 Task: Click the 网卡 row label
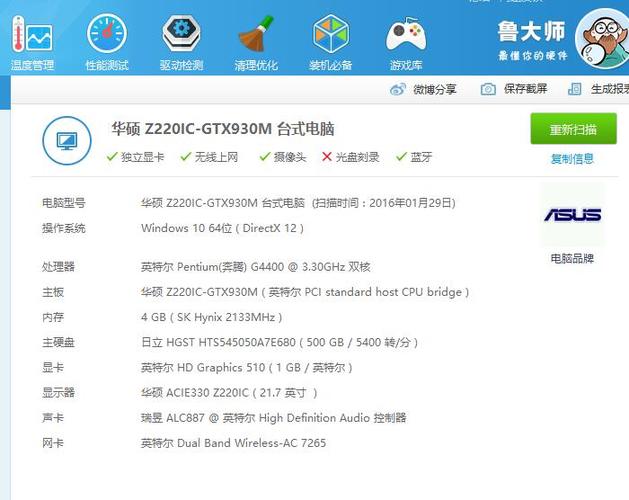[53, 443]
